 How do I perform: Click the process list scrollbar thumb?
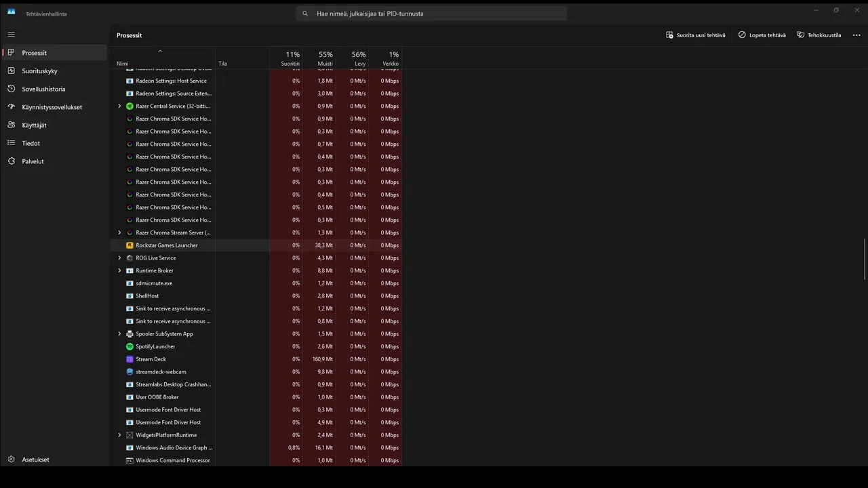(865, 259)
